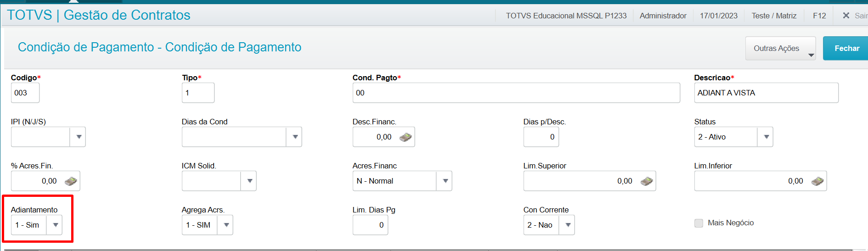Click TOTVS Educacional MSSQL P1233 label
Image resolution: width=868 pixels, height=251 pixels.
(x=566, y=16)
